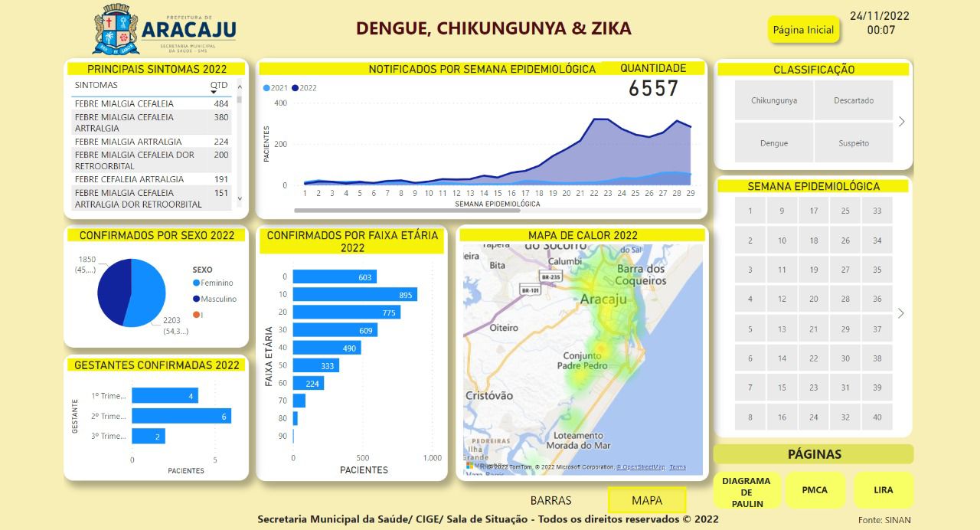Filter classification by Dengue

774,143
